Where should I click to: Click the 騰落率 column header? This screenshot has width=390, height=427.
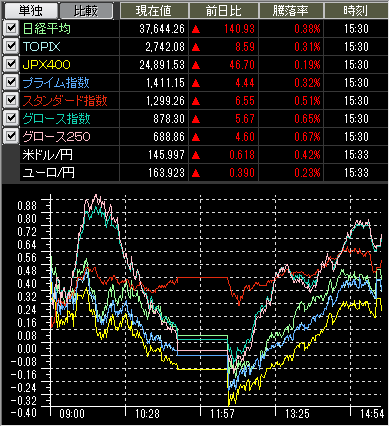(291, 11)
